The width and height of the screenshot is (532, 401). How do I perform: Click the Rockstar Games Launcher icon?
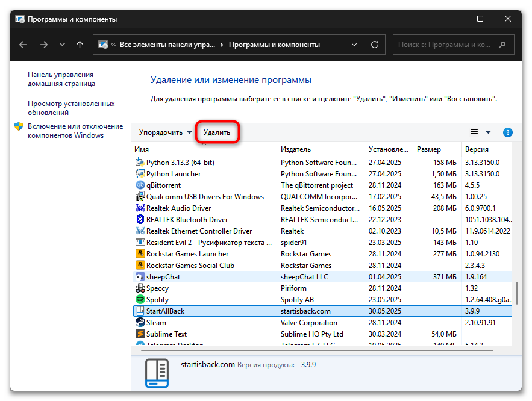[139, 253]
